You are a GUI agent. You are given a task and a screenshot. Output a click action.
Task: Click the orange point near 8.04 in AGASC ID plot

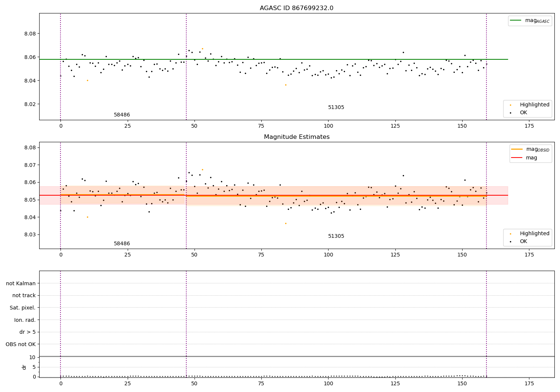coord(87,80)
